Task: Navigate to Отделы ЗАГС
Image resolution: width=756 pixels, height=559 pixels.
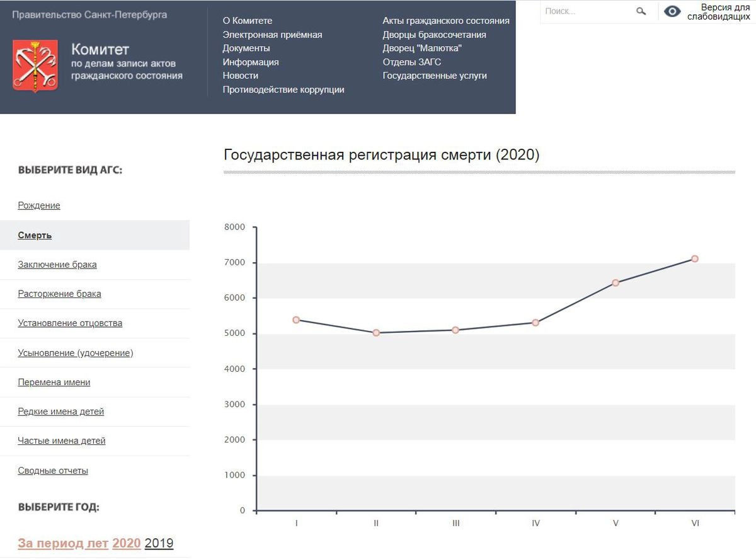Action: pyautogui.click(x=411, y=62)
